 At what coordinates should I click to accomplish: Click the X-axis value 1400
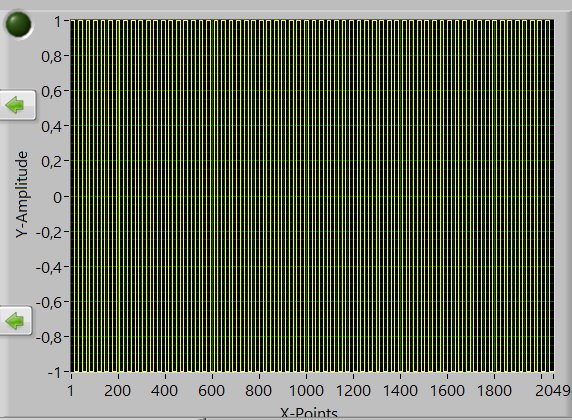(x=401, y=391)
